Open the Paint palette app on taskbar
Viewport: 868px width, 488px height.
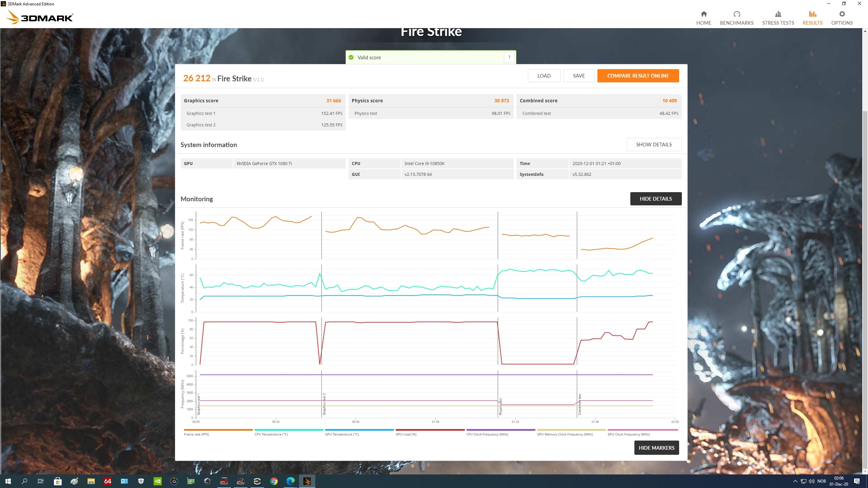(x=74, y=481)
